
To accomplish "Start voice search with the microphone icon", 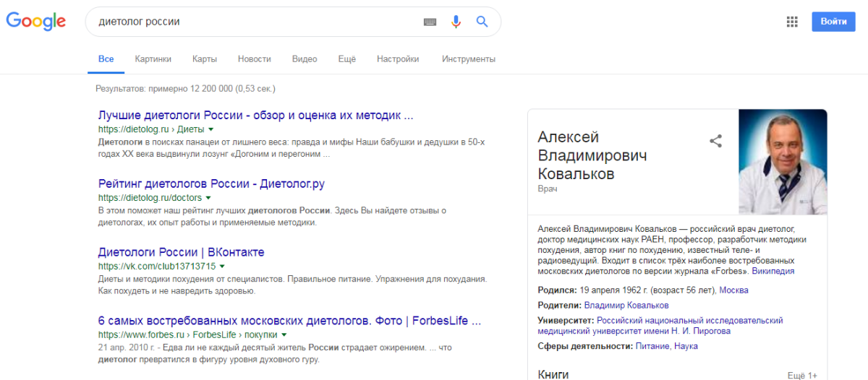I will (456, 22).
